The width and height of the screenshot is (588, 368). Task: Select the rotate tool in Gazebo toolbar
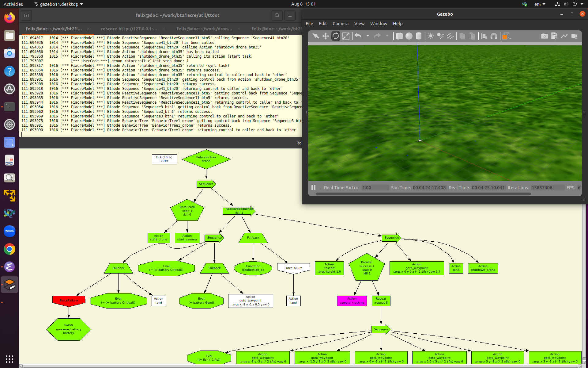pyautogui.click(x=336, y=36)
